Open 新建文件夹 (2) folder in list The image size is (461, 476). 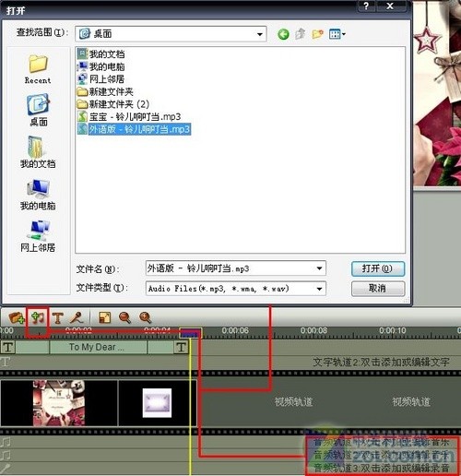tap(112, 104)
